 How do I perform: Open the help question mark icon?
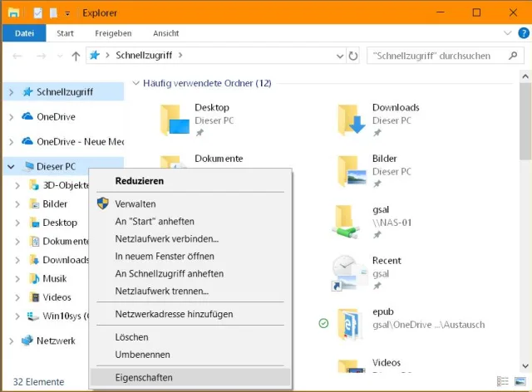(x=523, y=33)
